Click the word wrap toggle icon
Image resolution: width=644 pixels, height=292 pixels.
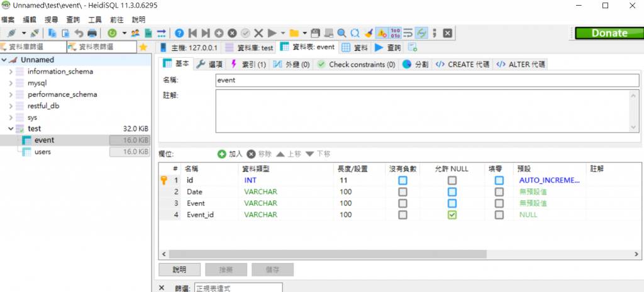(408, 33)
